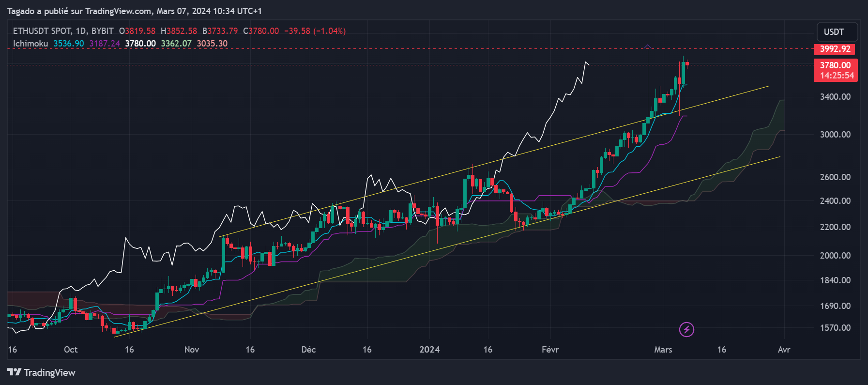The image size is (868, 385).
Task: Click the close price C3780.00
Action: coord(261,31)
